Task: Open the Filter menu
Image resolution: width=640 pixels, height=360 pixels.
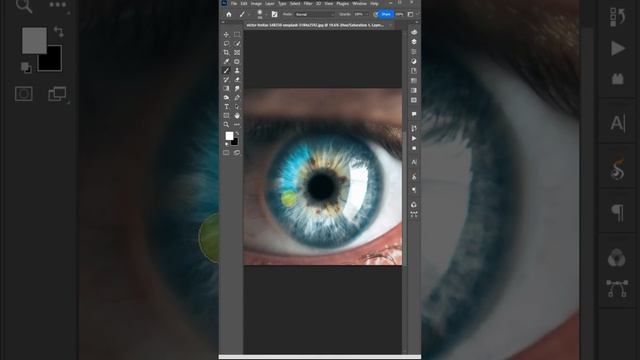Action: click(308, 4)
